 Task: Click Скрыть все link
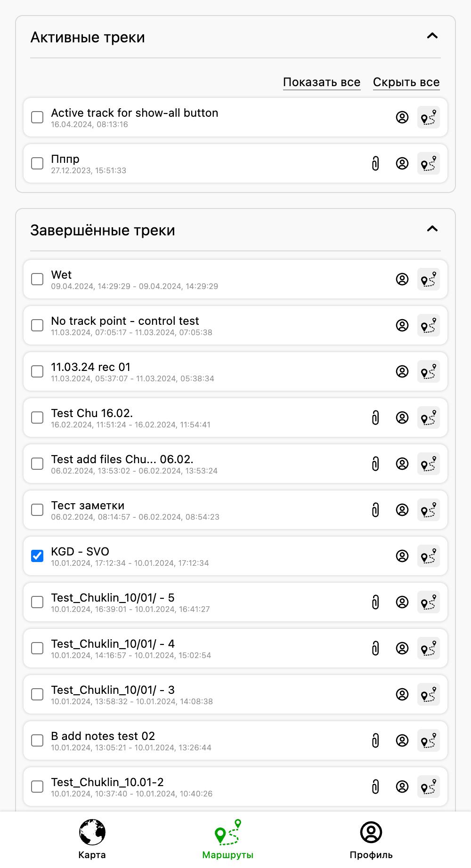pos(406,82)
